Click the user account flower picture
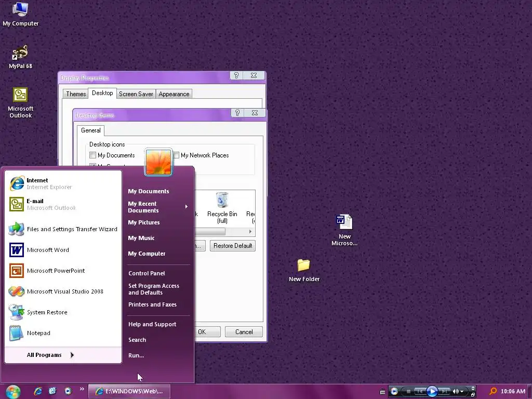Screen dimensions: 532x399 pos(158,162)
